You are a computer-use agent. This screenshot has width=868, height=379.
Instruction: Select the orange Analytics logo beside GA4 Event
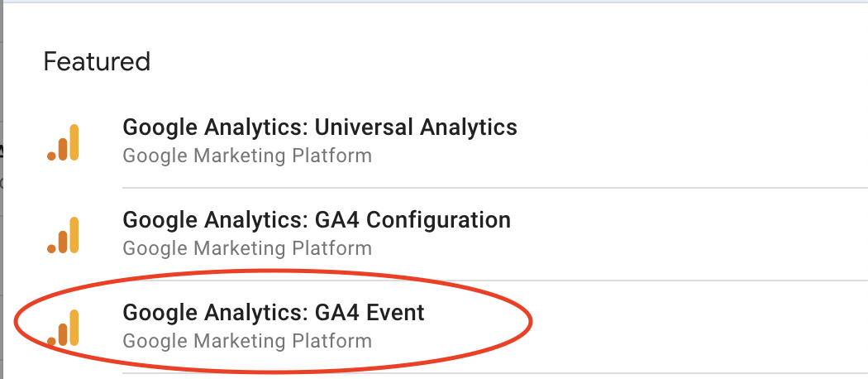(x=64, y=327)
